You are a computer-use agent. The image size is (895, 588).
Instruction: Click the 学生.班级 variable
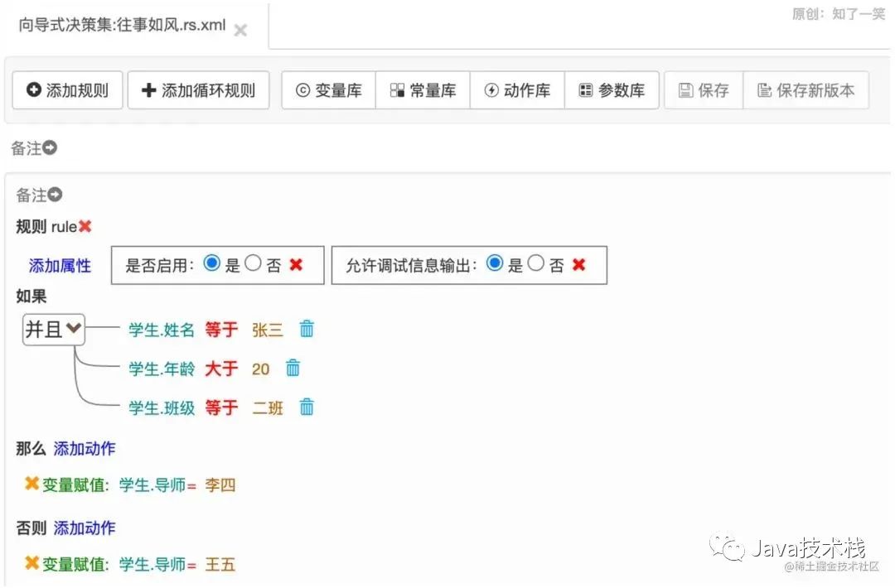point(162,408)
